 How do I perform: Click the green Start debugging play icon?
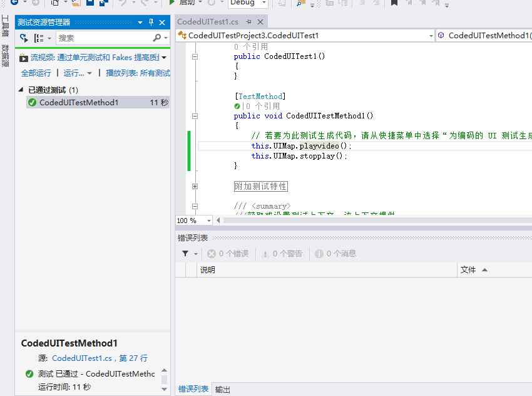click(171, 3)
